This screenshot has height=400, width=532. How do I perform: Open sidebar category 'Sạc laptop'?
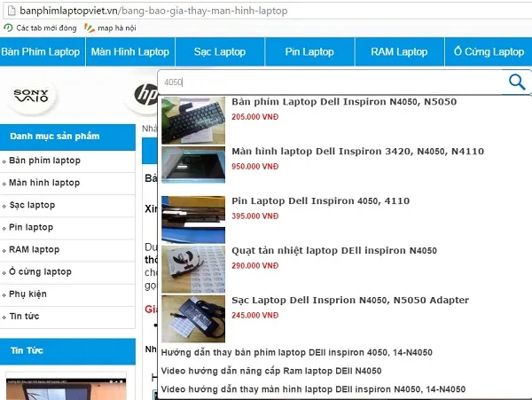67,206
